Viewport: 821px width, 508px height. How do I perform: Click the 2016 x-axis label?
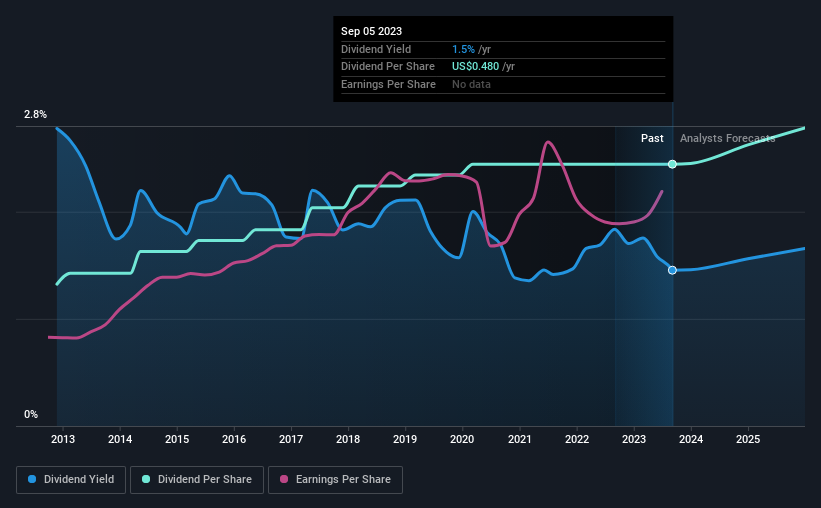(x=234, y=439)
